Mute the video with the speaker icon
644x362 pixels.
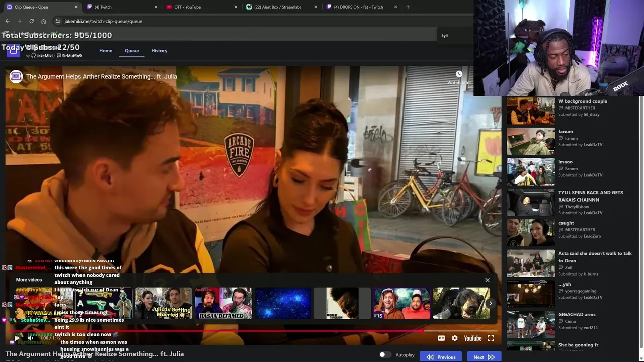tap(30, 338)
